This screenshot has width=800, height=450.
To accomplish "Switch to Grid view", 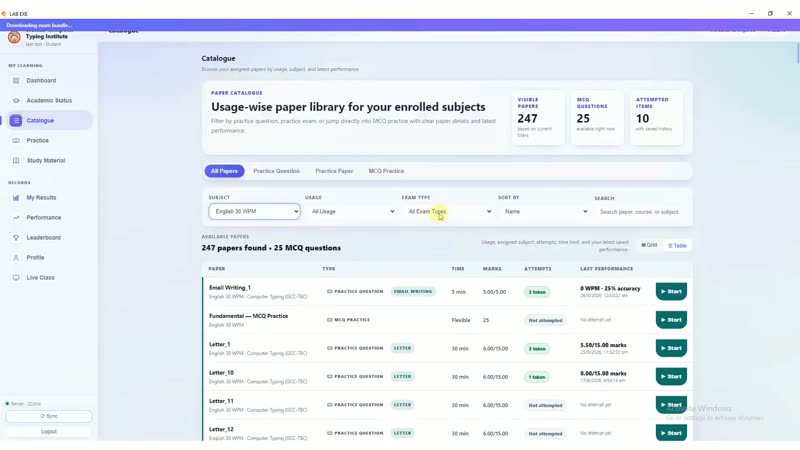I will pos(649,245).
